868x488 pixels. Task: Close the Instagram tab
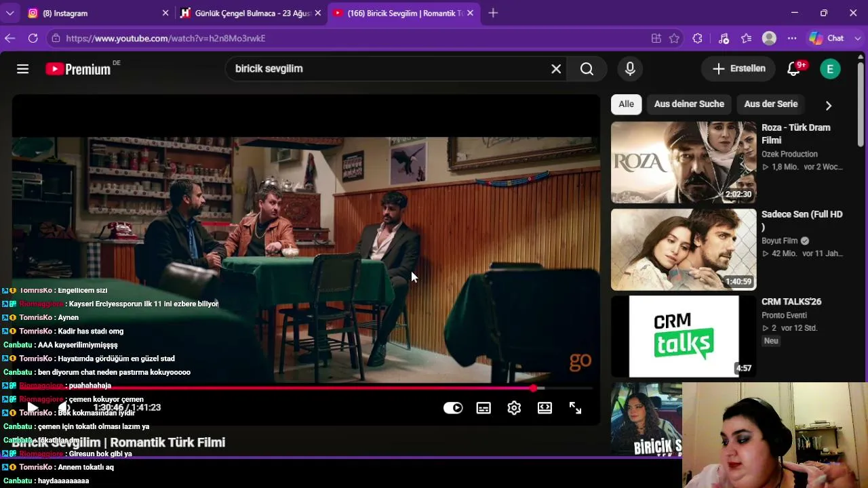tap(165, 13)
